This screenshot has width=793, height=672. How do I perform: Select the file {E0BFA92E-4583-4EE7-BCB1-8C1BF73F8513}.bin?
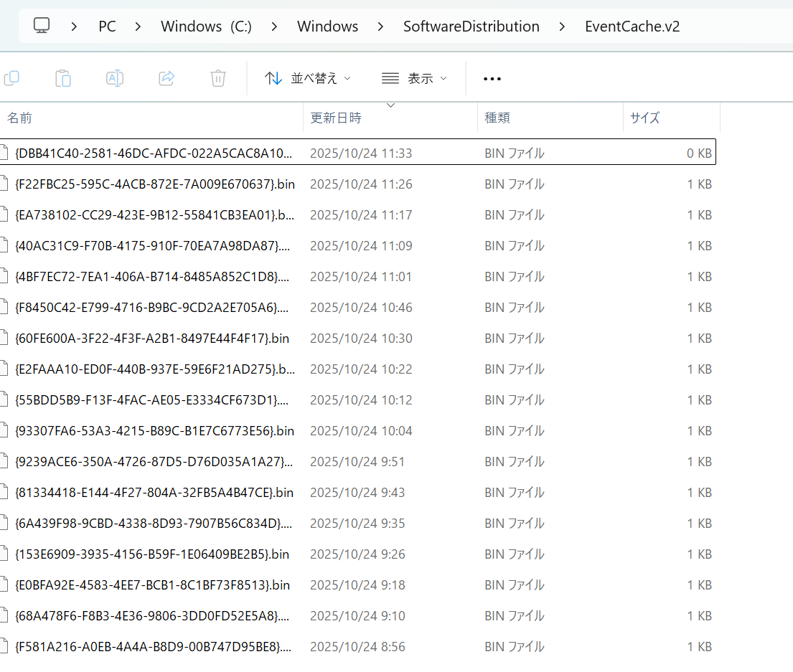(358, 585)
